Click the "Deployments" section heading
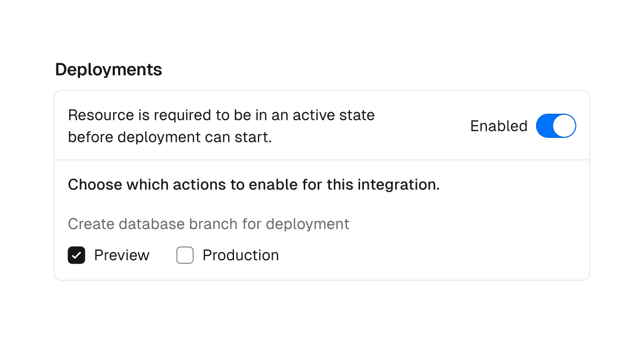 (x=108, y=70)
